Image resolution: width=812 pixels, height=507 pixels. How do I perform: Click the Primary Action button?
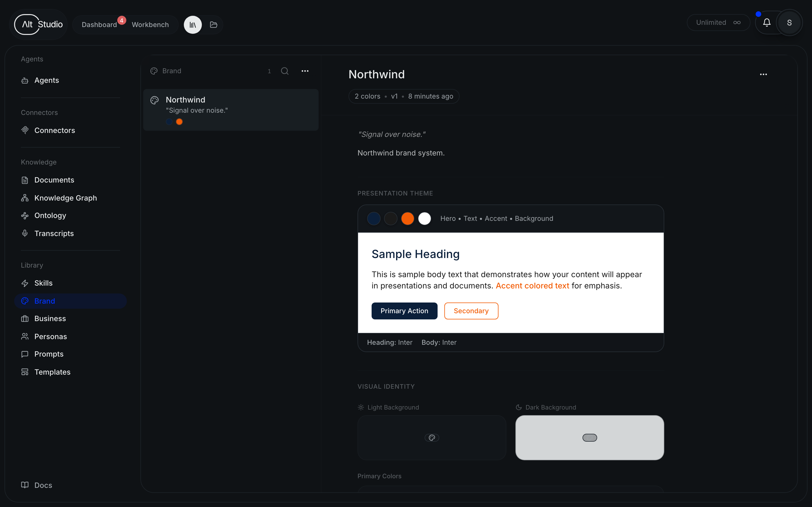pyautogui.click(x=404, y=311)
